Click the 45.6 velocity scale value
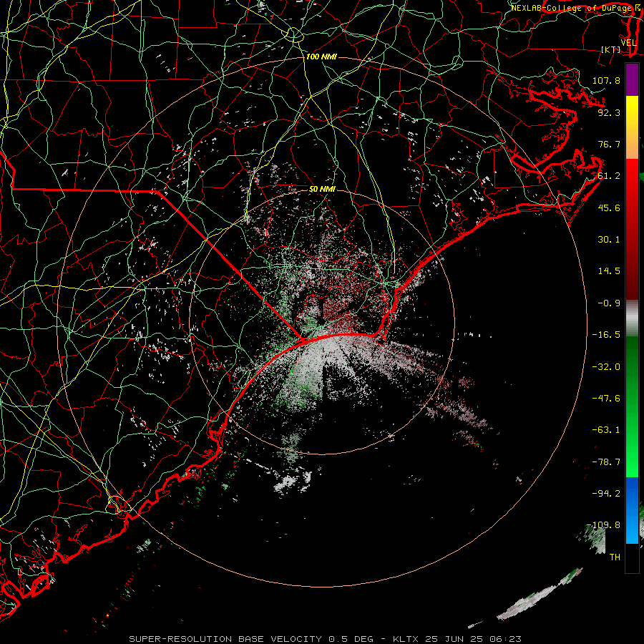The image size is (644, 644). [609, 208]
